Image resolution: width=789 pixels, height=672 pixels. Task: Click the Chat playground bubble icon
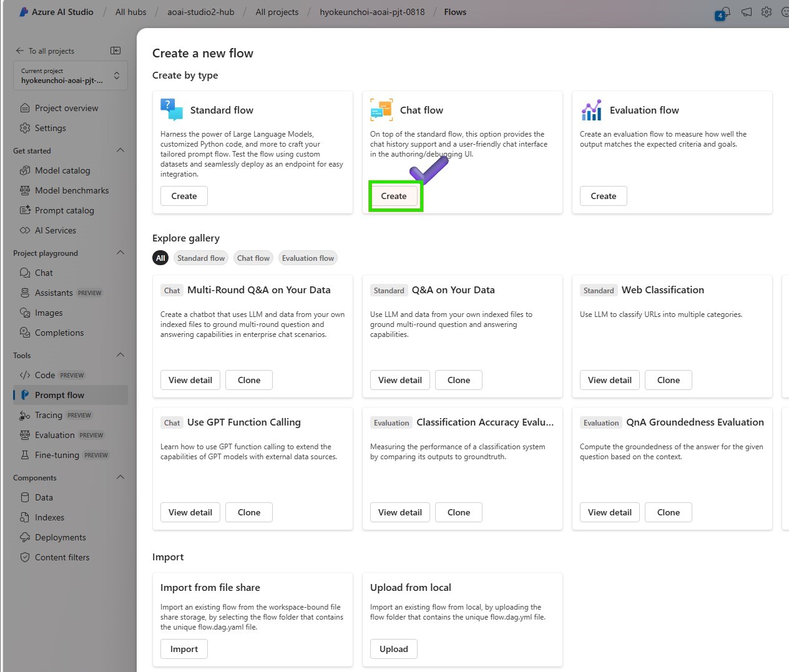(25, 273)
